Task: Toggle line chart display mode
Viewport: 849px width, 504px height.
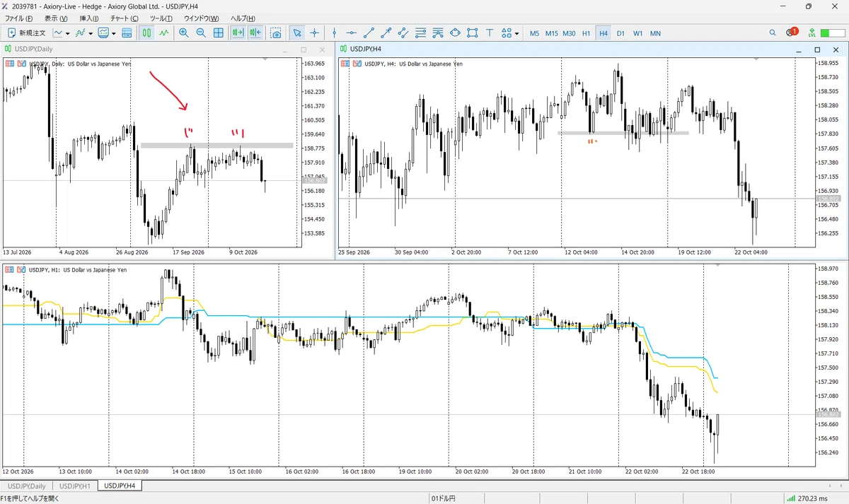Action: click(164, 33)
